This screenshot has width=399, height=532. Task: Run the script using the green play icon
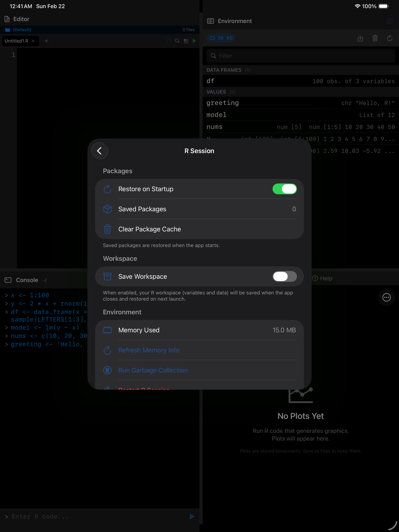(194, 41)
